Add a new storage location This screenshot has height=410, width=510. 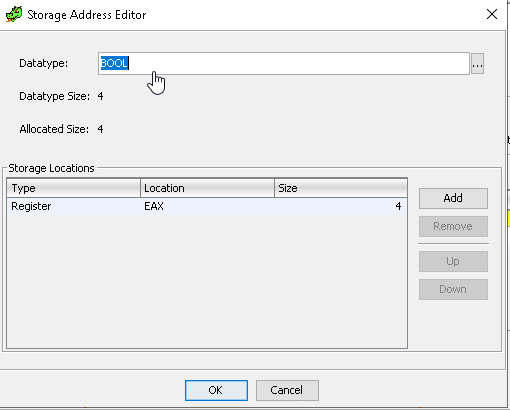[x=453, y=198]
